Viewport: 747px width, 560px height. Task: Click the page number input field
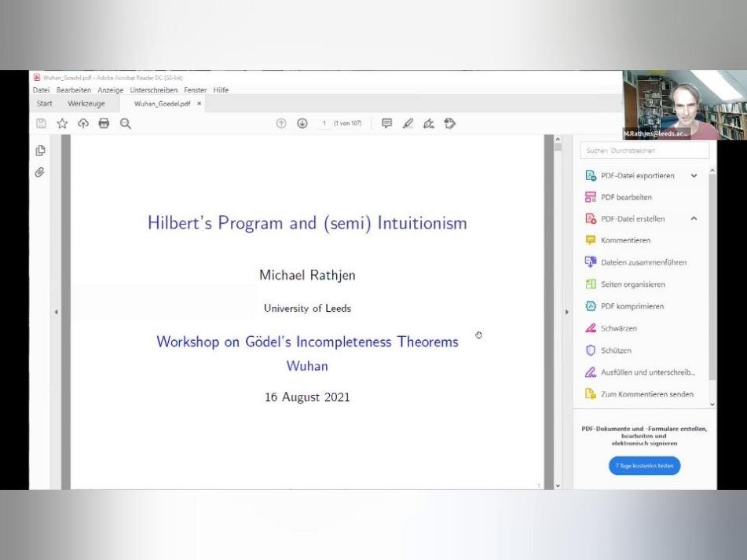324,123
